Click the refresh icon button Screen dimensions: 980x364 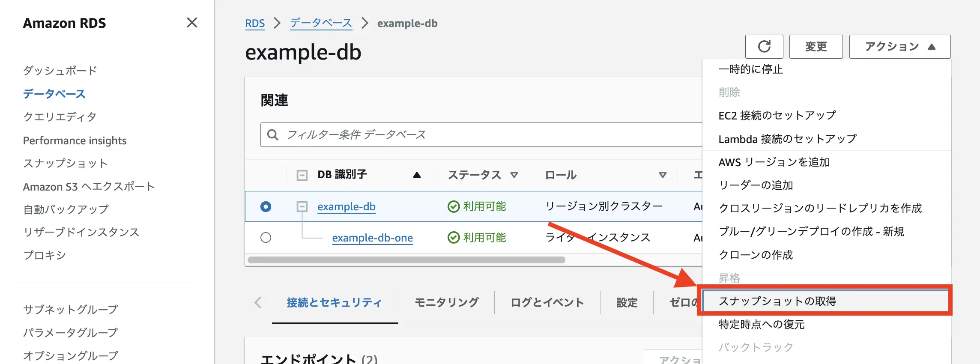point(764,46)
